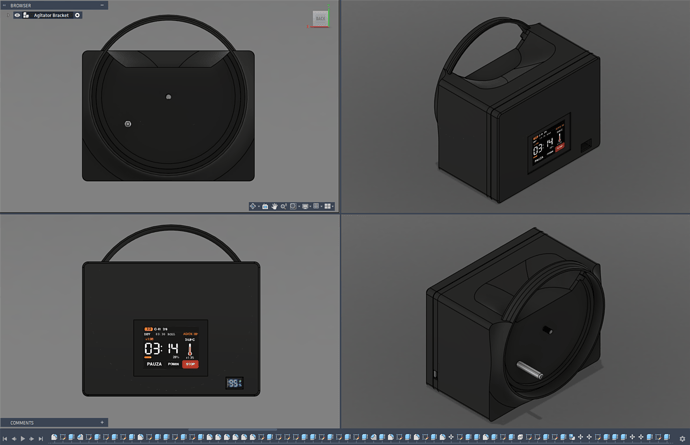Select the Orbit tool in the navigation bar

[253, 206]
